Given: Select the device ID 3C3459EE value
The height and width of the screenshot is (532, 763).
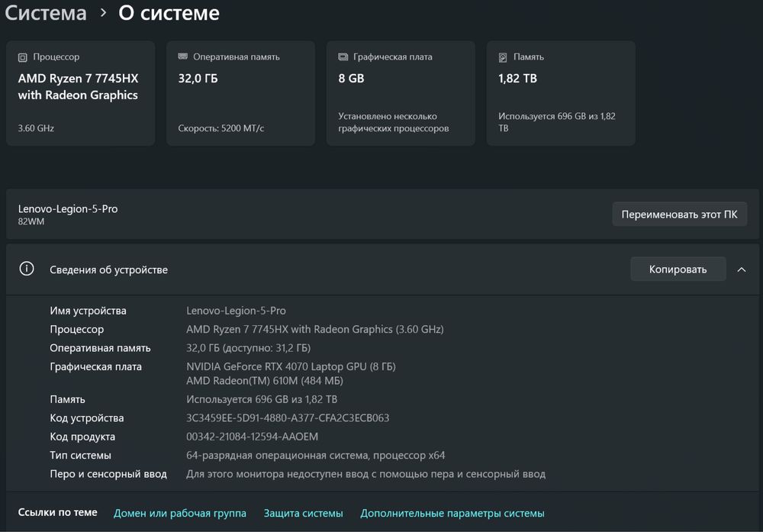Looking at the screenshot, I should pyautogui.click(x=288, y=418).
